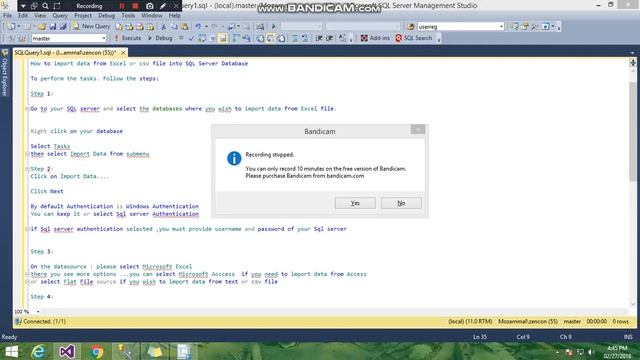Collapse the 'If Sql server authentication' outline block
The image size is (640, 360).
27,229
